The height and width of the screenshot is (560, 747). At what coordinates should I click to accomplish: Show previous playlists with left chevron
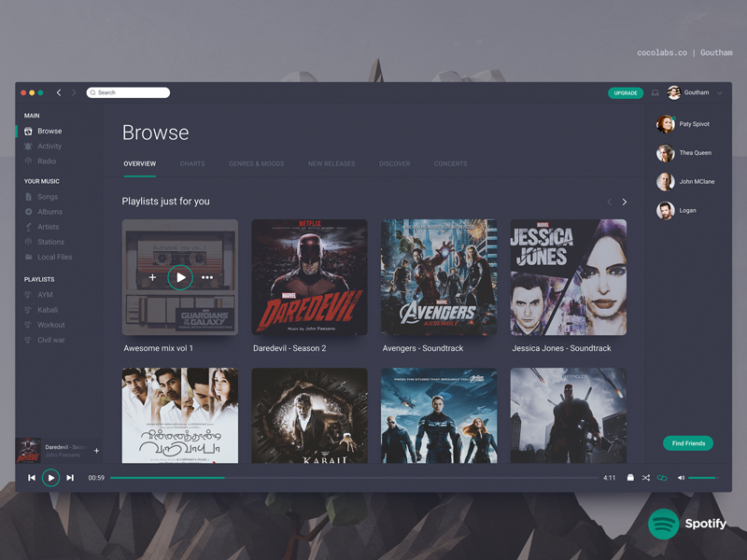609,202
